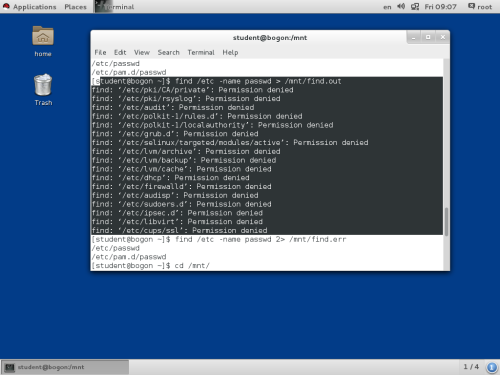Open the Places menu

click(75, 7)
